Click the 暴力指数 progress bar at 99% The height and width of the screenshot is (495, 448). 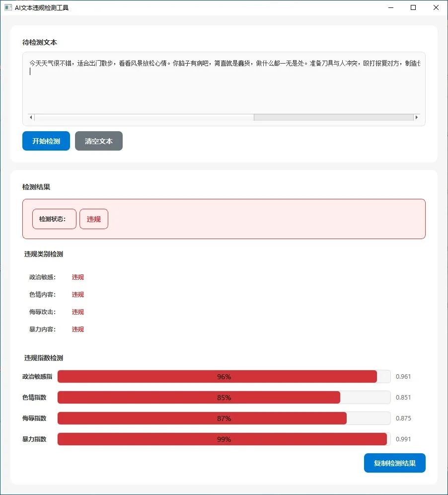(x=224, y=439)
